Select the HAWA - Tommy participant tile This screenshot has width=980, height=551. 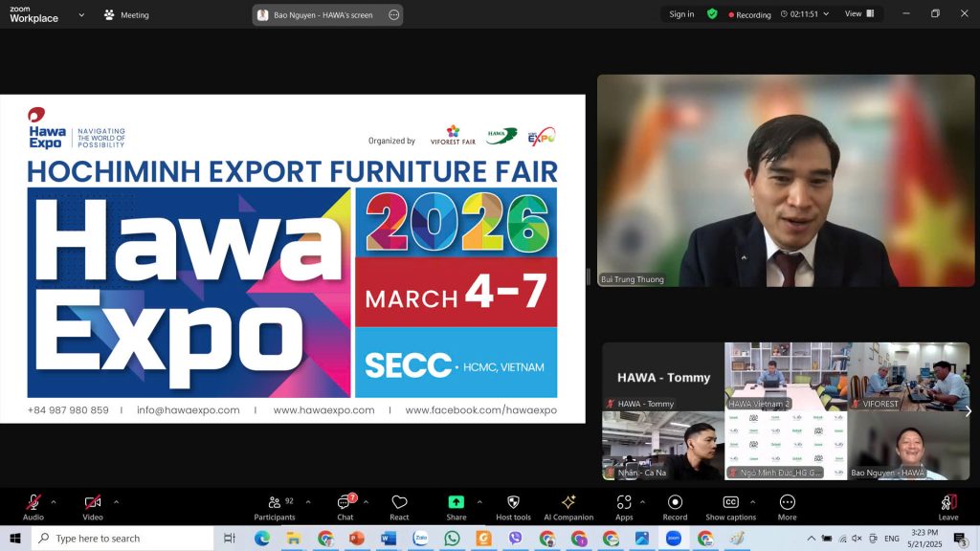(x=662, y=376)
